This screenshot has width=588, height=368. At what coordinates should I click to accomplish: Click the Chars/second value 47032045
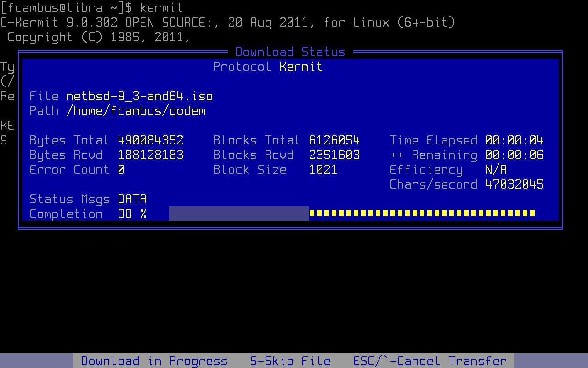tap(514, 184)
